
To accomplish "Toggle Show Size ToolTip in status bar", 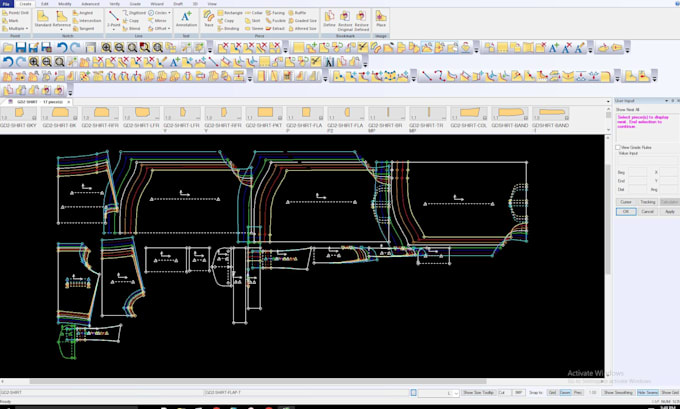I will coord(478,393).
